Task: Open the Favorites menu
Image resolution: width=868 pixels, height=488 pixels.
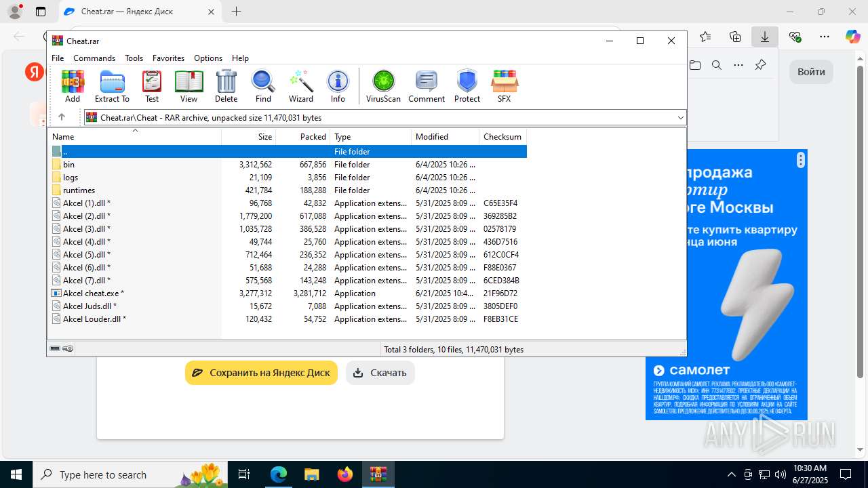Action: (168, 58)
